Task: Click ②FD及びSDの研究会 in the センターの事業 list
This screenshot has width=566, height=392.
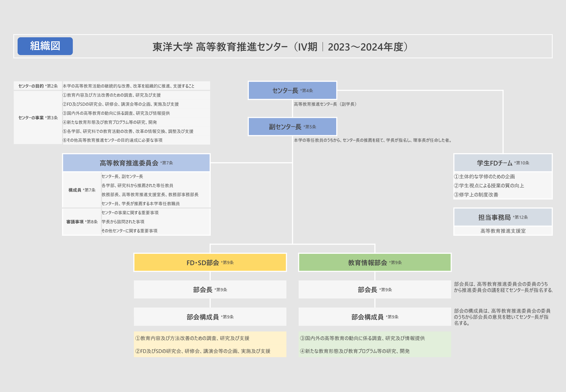Action: tap(121, 104)
